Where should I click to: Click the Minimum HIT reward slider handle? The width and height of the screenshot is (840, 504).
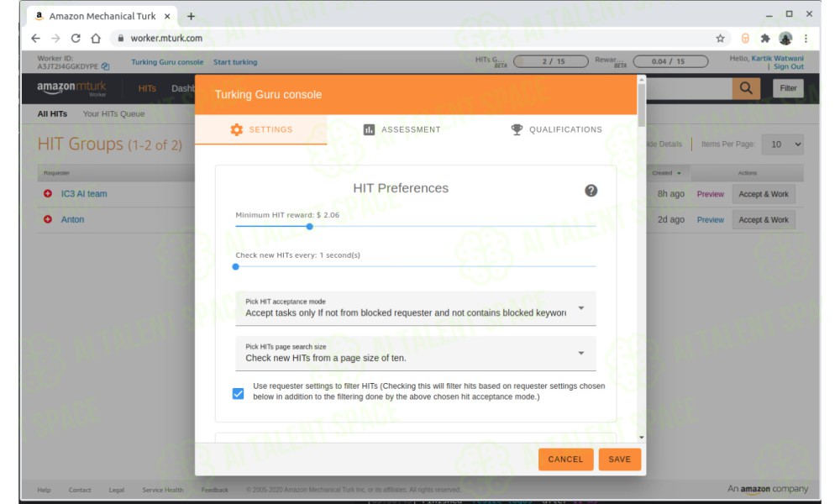point(310,227)
